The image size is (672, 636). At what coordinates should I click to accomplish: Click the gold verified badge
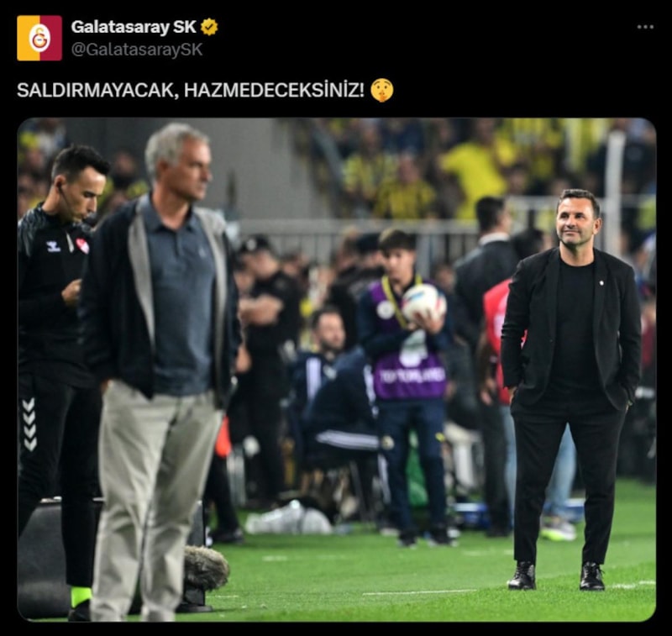point(209,27)
